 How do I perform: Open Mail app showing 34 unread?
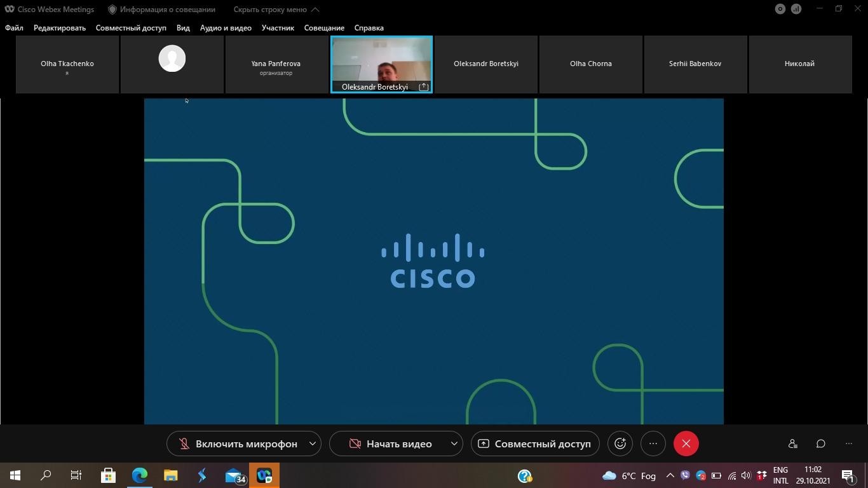(x=234, y=475)
